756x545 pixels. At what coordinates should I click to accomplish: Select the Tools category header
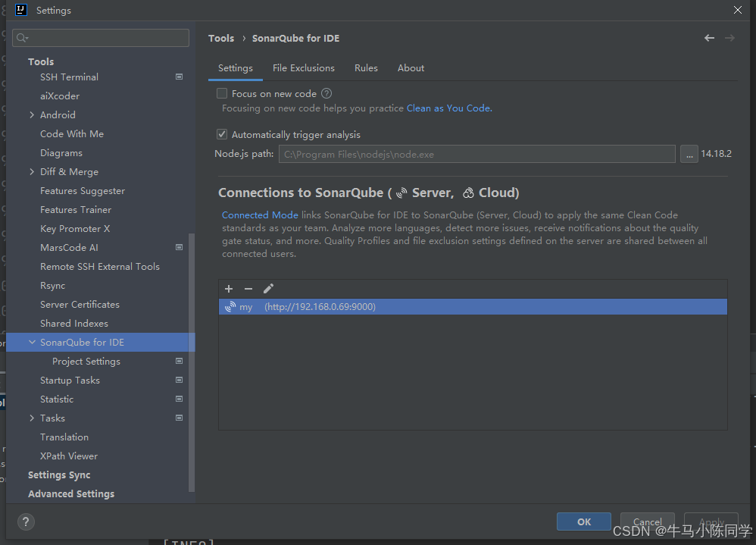[x=41, y=61]
